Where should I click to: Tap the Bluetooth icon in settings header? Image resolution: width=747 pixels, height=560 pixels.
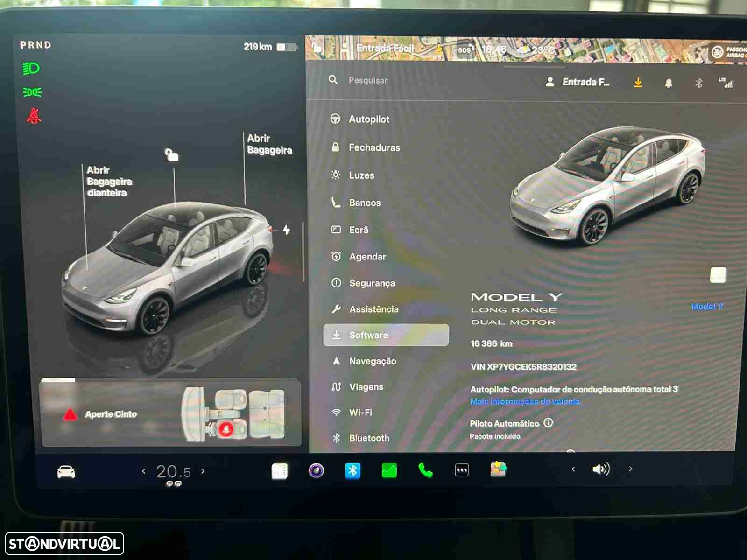699,83
